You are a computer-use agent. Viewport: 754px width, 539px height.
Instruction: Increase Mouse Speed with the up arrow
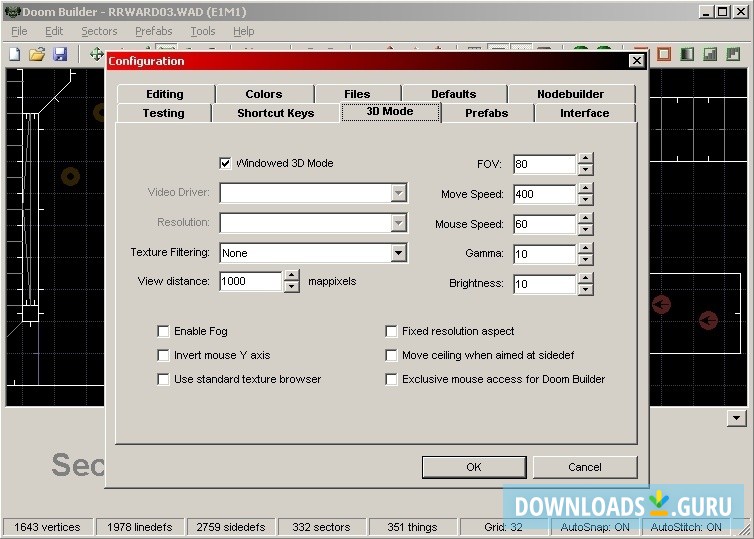(x=585, y=218)
